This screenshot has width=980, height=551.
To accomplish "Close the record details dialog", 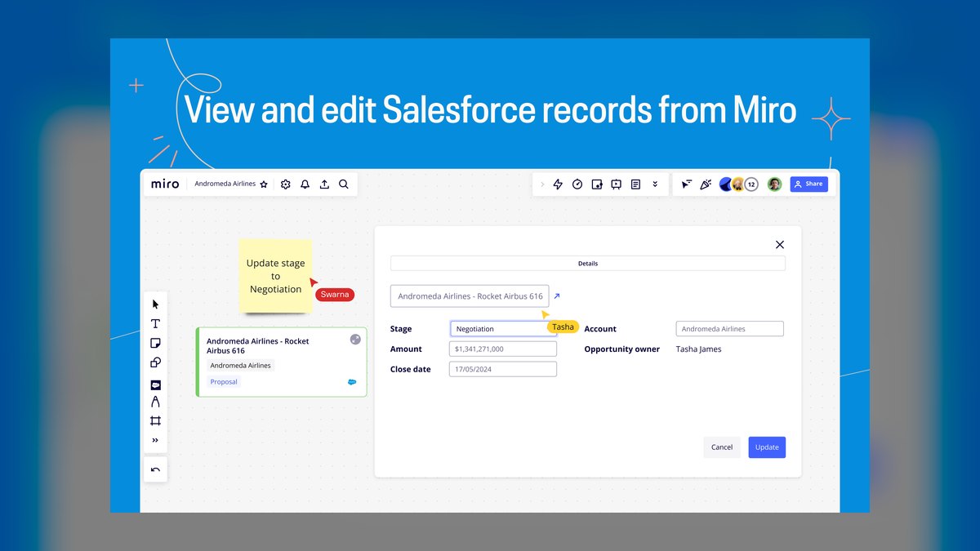I will click(x=779, y=244).
